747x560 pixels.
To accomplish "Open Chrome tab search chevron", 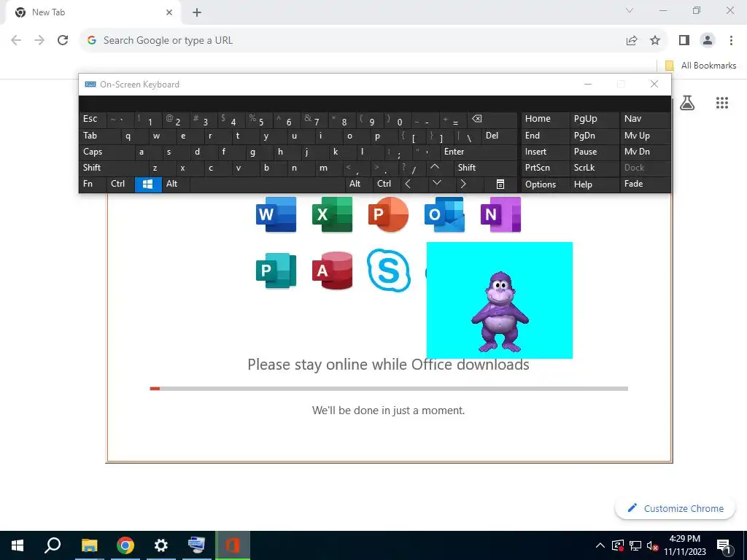I will click(630, 10).
